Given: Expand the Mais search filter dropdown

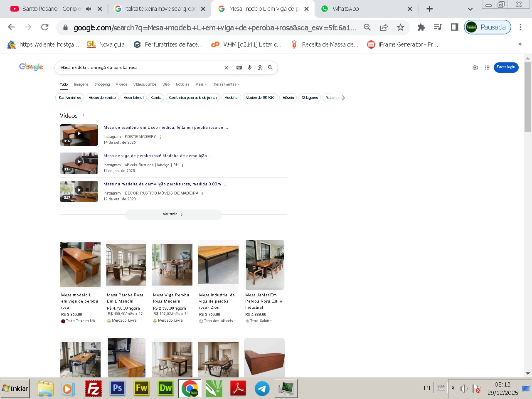Looking at the screenshot, I should coord(201,84).
